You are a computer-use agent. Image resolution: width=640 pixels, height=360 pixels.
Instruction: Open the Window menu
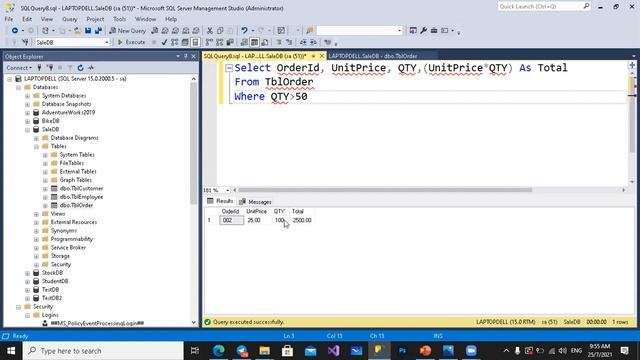click(145, 19)
